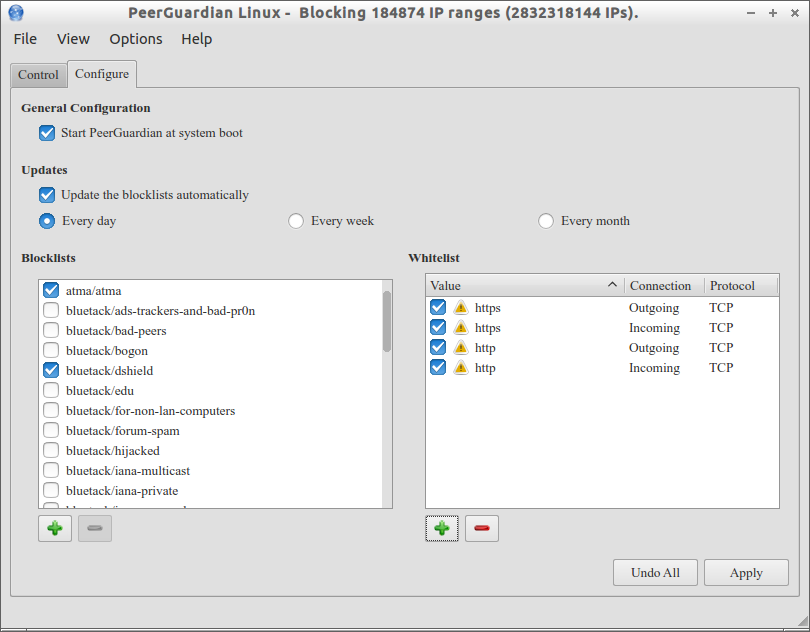Uncheck the https Outgoing whitelist entry

pos(438,307)
